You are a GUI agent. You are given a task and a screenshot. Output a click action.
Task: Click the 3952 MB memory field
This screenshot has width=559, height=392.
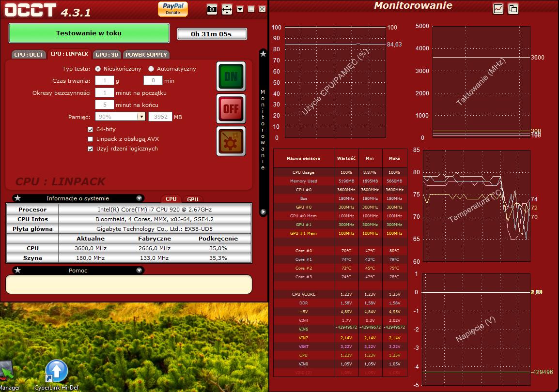(160, 117)
